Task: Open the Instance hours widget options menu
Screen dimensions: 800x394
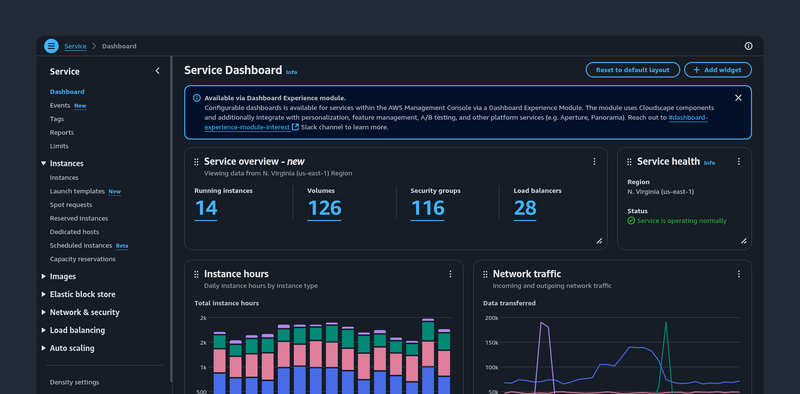Action: pyautogui.click(x=450, y=274)
